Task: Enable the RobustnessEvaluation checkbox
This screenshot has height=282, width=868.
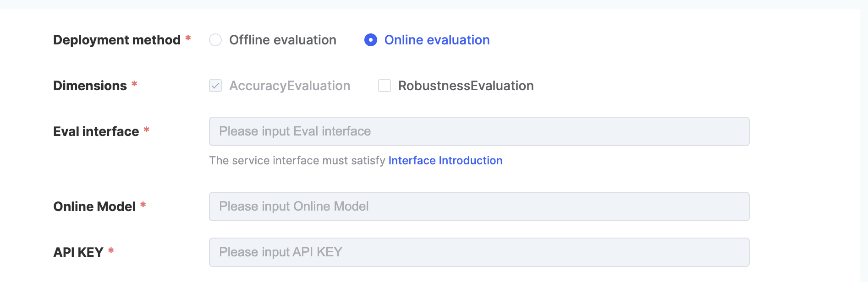Action: (384, 86)
